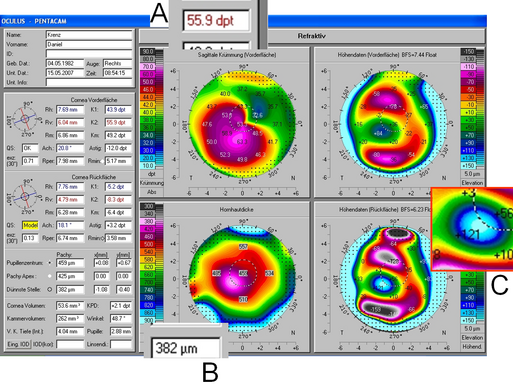This screenshot has height=384, width=513.
Task: Click the Astig value -12.0 dpt
Action: tap(118, 148)
